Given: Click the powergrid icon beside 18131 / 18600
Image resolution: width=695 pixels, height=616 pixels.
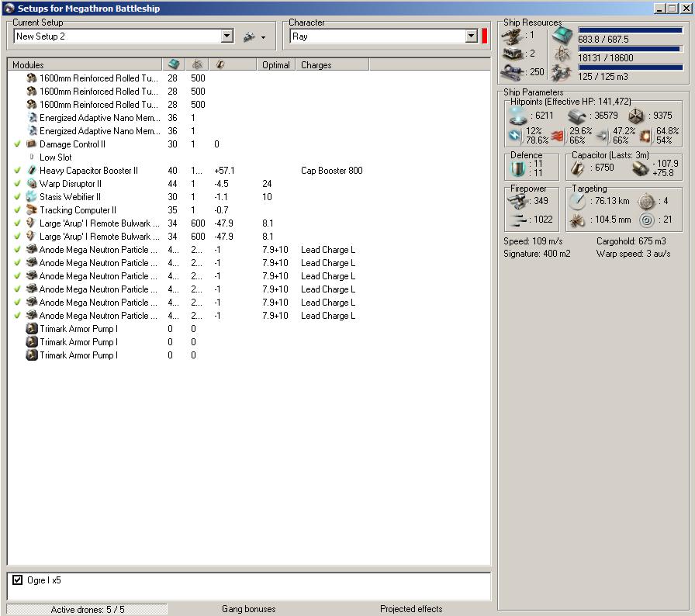Looking at the screenshot, I should (562, 54).
